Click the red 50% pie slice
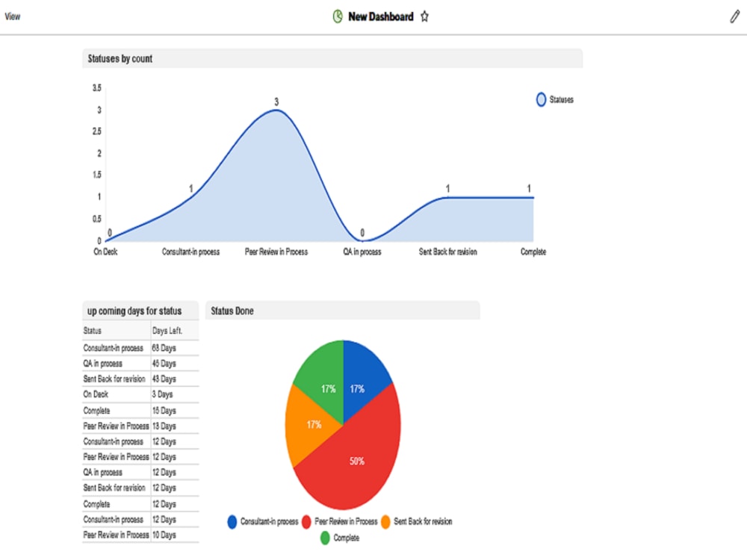Viewport: 747px width, 560px height. [x=357, y=461]
